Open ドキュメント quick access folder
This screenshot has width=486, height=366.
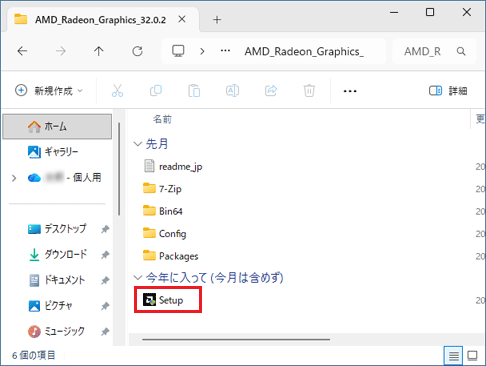point(57,280)
